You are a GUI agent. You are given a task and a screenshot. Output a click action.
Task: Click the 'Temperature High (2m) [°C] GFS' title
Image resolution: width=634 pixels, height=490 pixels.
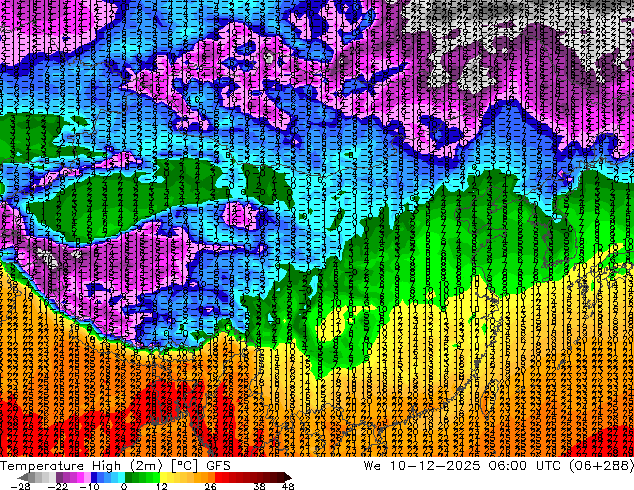click(x=115, y=466)
